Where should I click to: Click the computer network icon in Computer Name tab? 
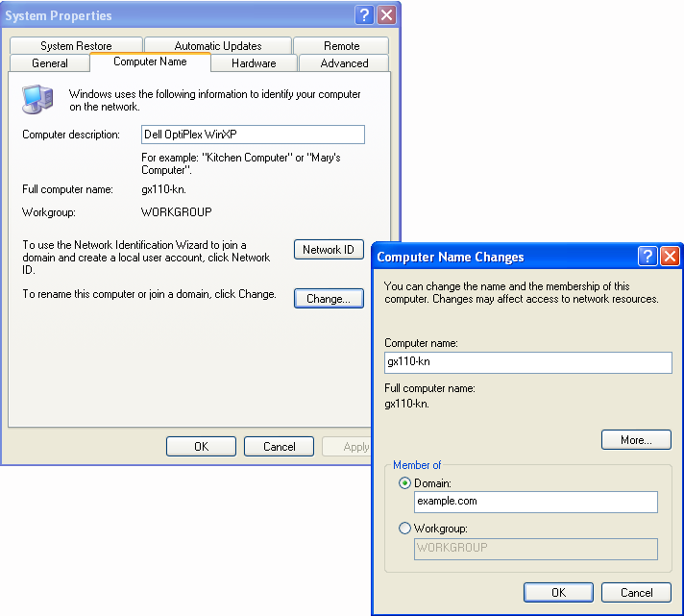click(x=37, y=99)
